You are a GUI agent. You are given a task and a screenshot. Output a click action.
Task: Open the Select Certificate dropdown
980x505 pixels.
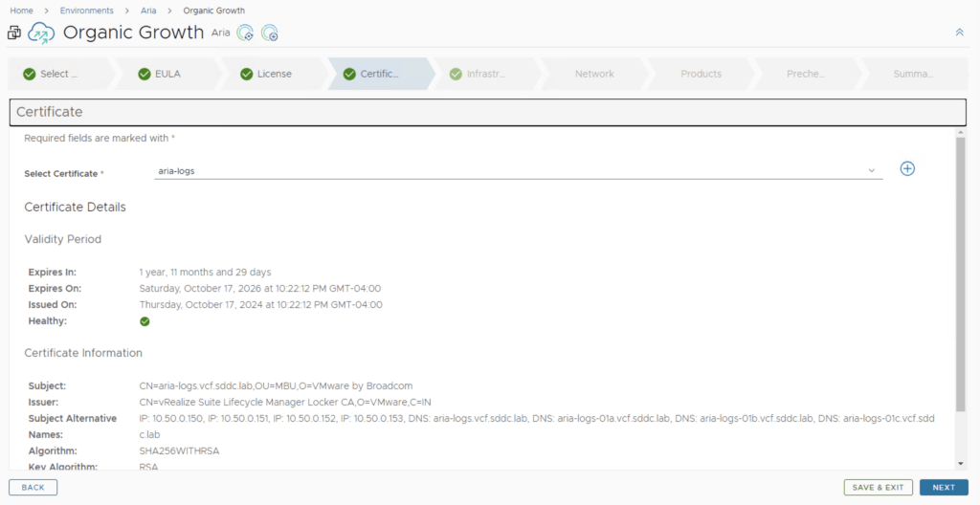517,171
